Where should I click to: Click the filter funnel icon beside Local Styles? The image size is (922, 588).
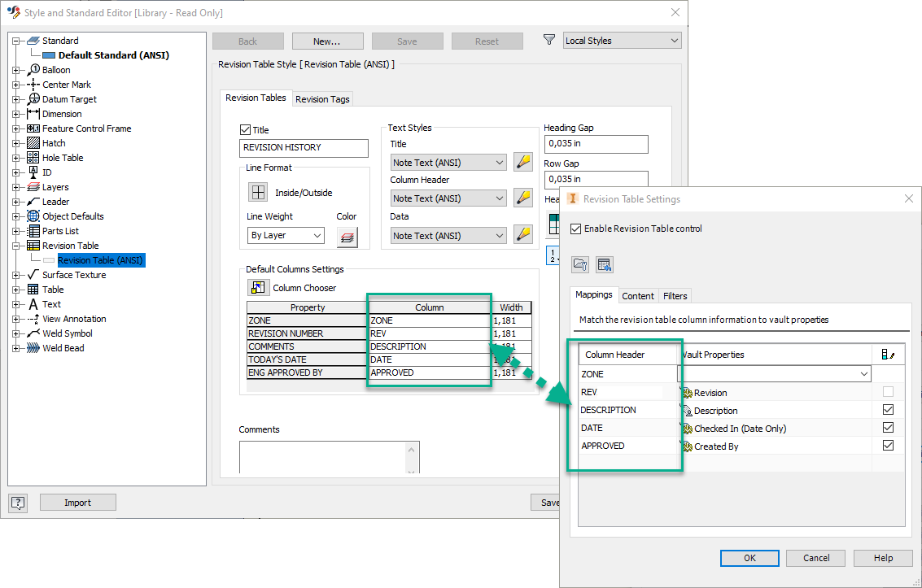coord(549,39)
